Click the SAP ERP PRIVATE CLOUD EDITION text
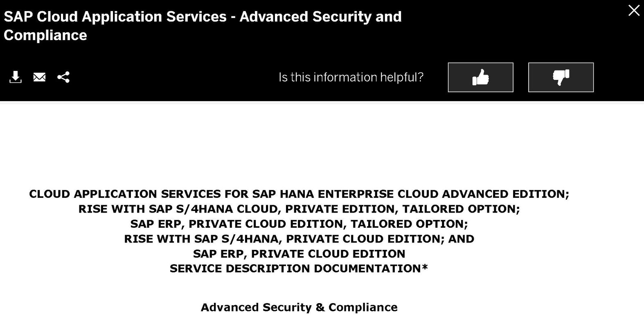 point(299,254)
